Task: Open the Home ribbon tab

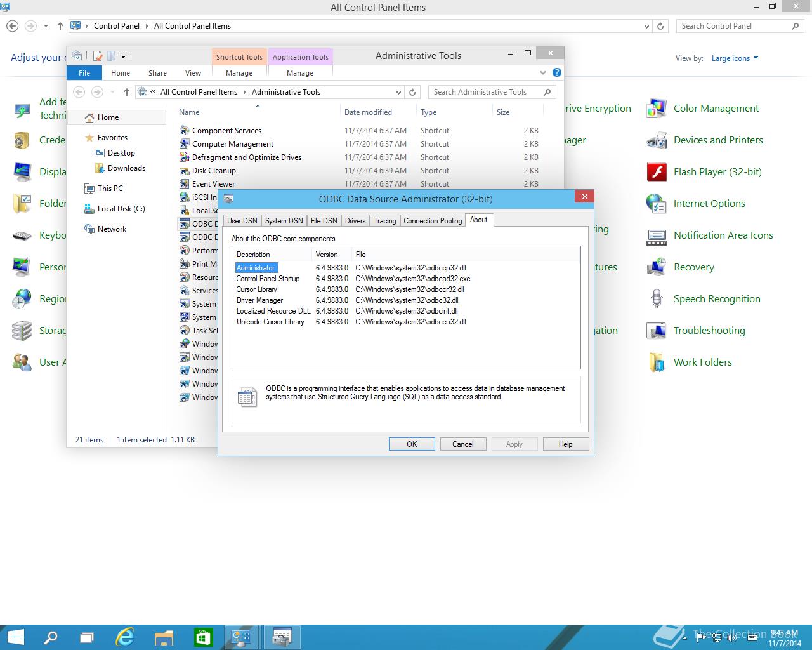Action: (x=121, y=73)
